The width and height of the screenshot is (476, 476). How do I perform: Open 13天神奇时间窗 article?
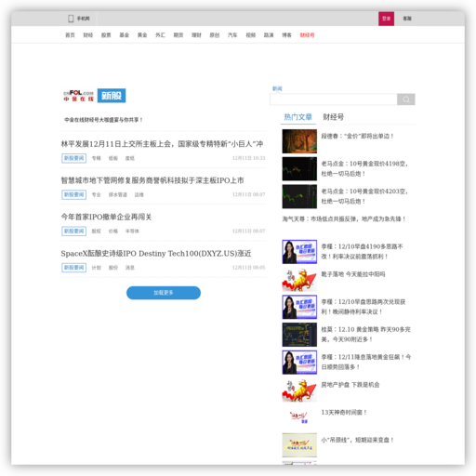click(344, 412)
